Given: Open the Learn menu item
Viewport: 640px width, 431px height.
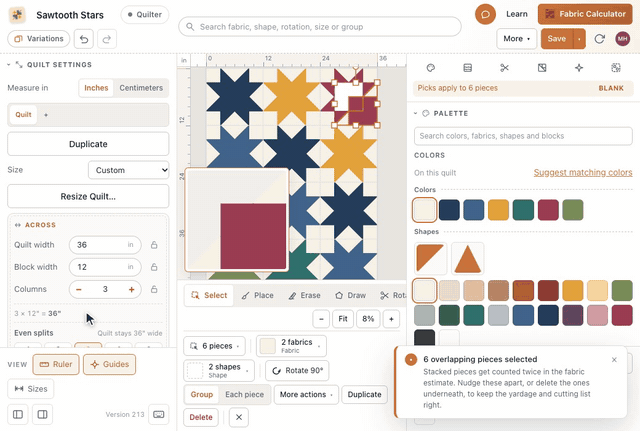Looking at the screenshot, I should pyautogui.click(x=517, y=14).
